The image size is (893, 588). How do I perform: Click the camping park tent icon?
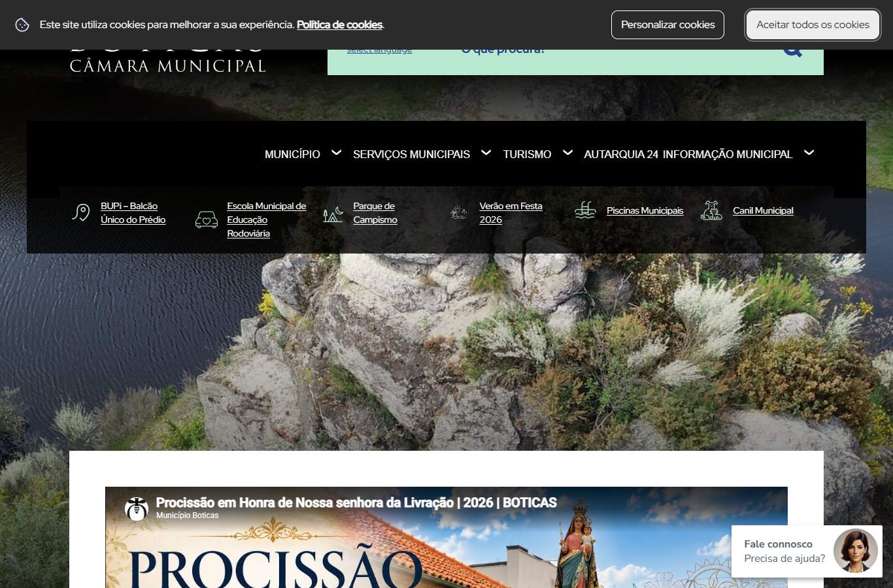point(333,214)
